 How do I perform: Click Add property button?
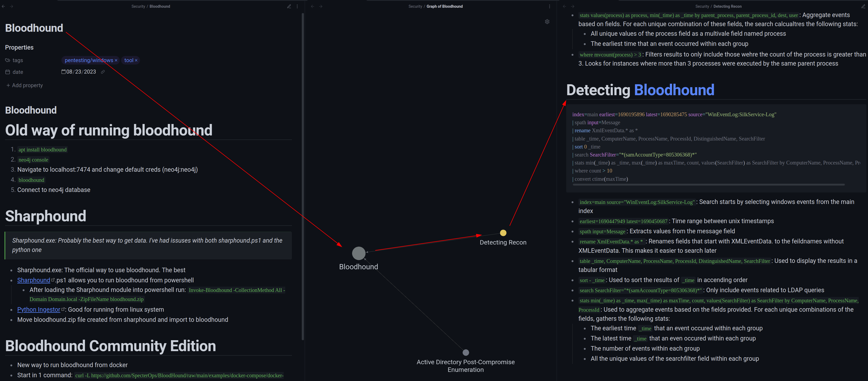click(25, 85)
